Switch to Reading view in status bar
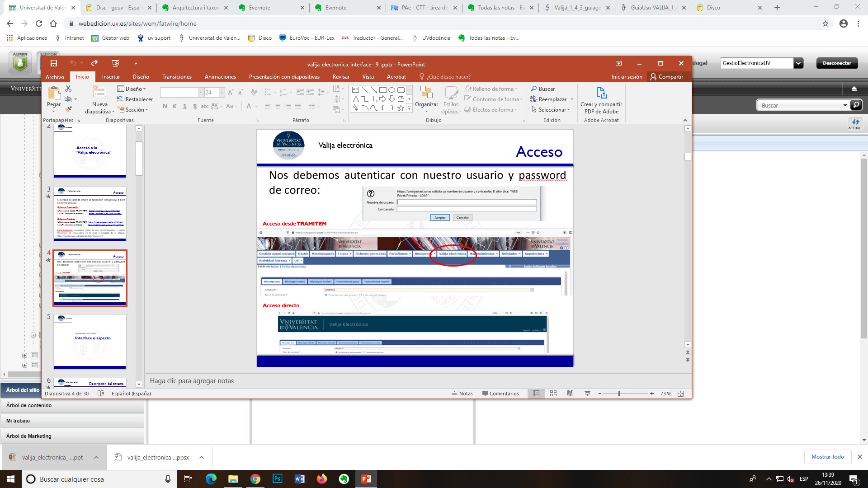868x488 pixels. [571, 394]
